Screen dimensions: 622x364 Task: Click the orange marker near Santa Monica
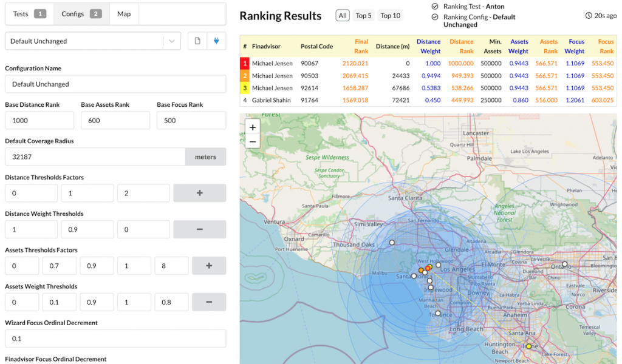point(421,270)
